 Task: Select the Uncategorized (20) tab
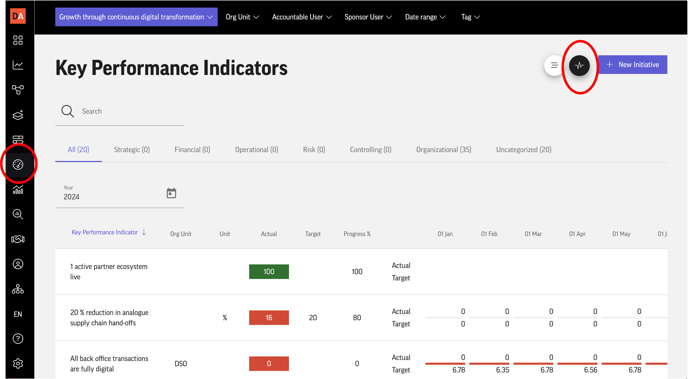(x=523, y=150)
